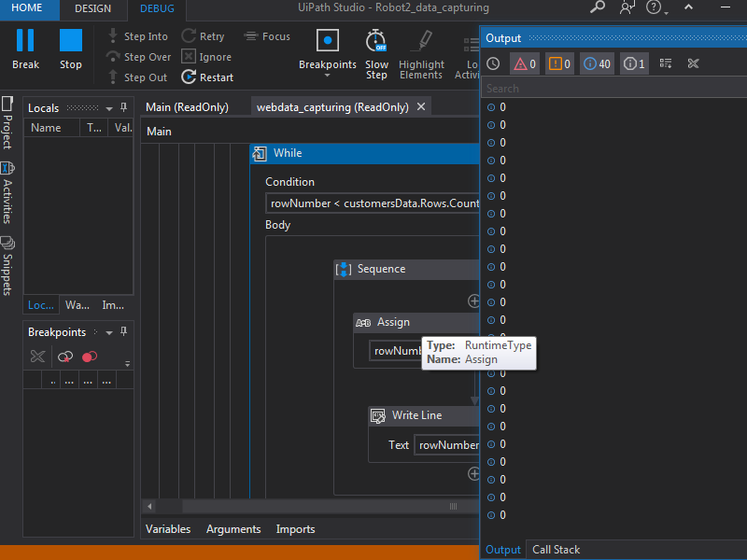Add activity via plus below Write Line

(x=473, y=473)
